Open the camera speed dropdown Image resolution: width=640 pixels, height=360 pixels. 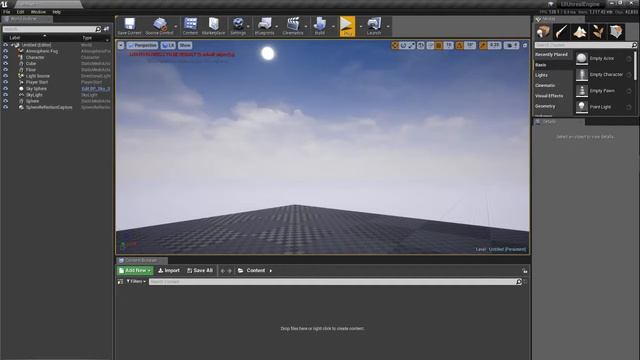(511, 45)
